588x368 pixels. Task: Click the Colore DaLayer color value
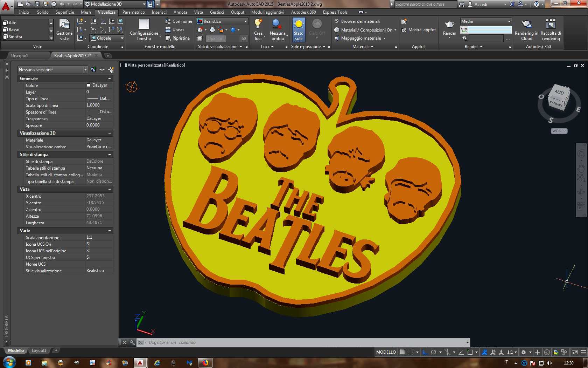point(99,85)
